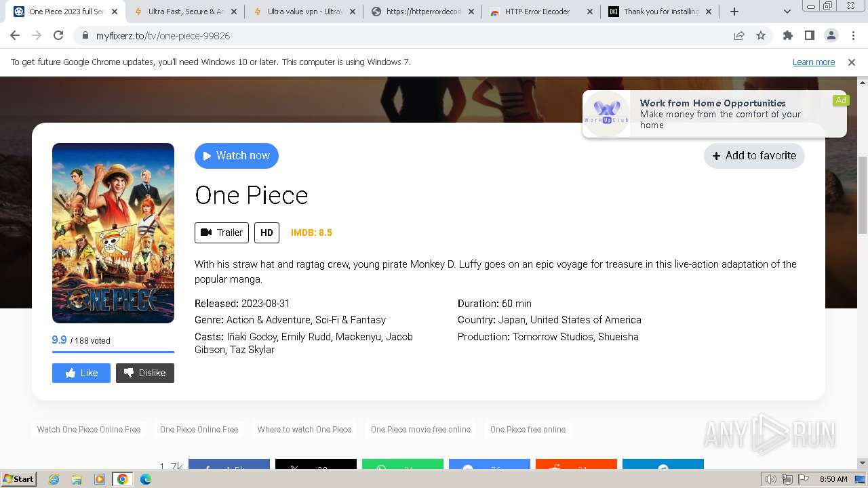Share on WhatsApp via the green button

click(403, 465)
